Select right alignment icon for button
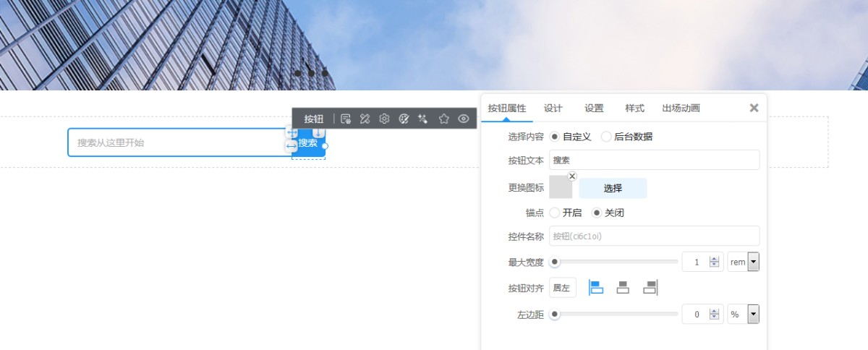This screenshot has height=350, width=868. coord(650,288)
